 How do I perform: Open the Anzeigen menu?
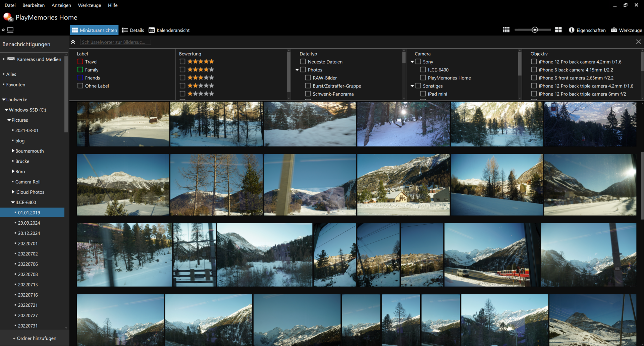coord(61,5)
